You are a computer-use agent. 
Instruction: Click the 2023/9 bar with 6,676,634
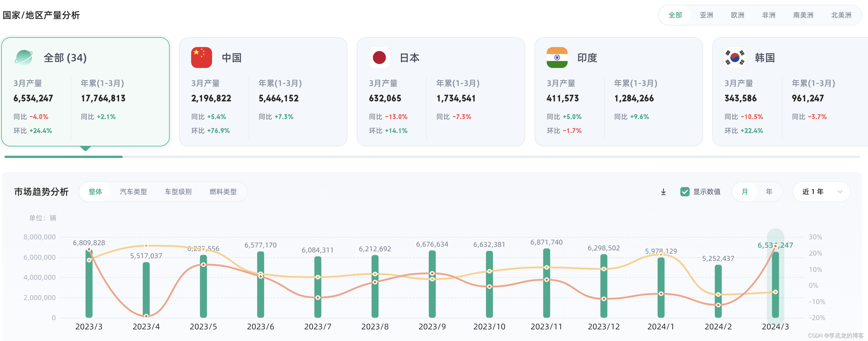[x=432, y=284]
